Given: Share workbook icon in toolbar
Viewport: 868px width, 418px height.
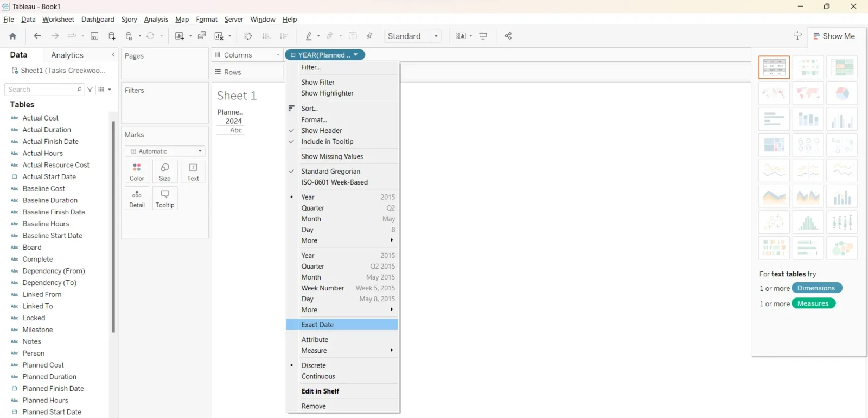Looking at the screenshot, I should 508,36.
